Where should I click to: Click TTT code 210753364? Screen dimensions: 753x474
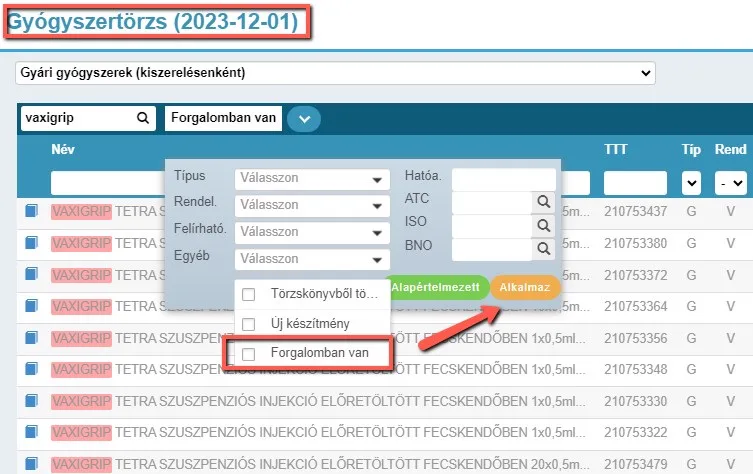coord(635,306)
